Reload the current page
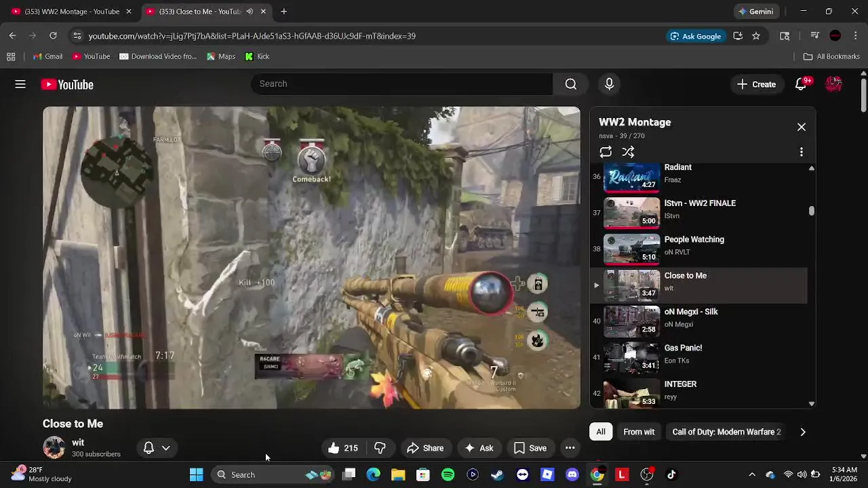Image resolution: width=868 pixels, height=488 pixels. 53,36
